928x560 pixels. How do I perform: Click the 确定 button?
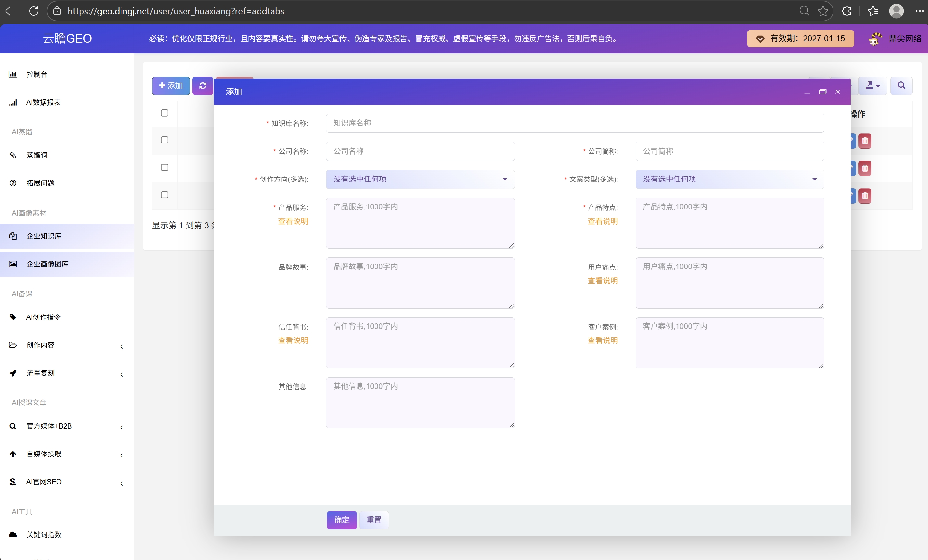(x=342, y=520)
